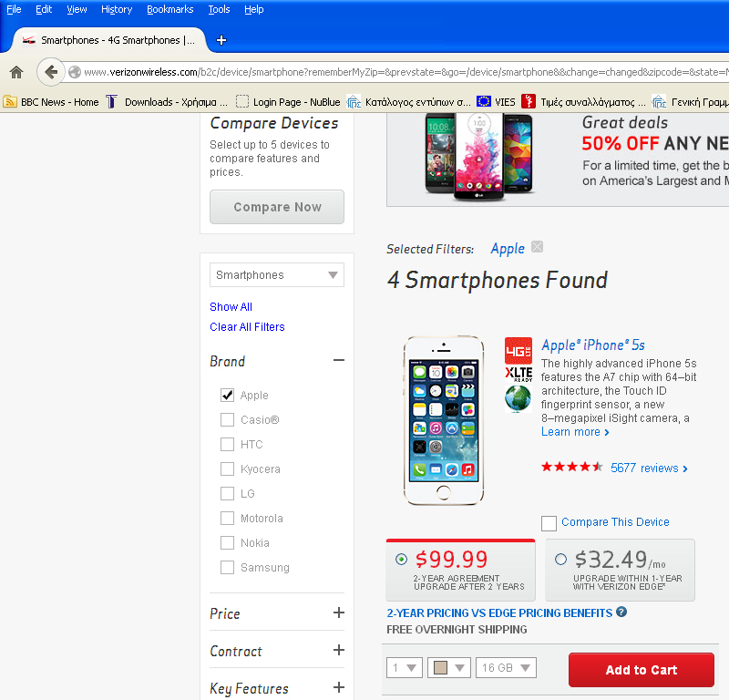Screen dimensions: 729x700
Task: Open the Apple iPhone 5s title link
Action: (593, 345)
